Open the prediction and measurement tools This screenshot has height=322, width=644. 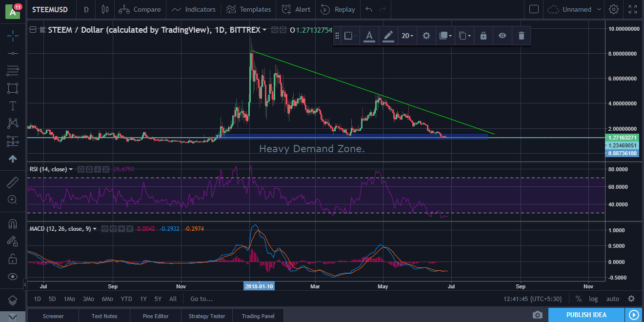[x=13, y=141]
